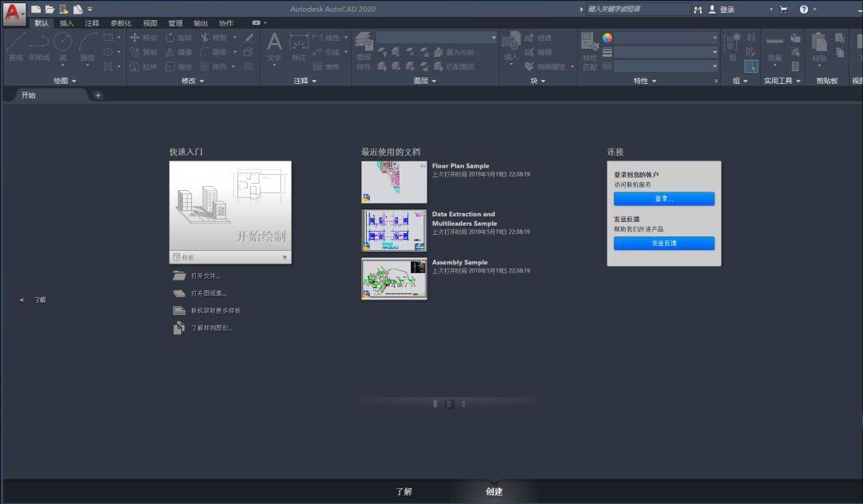Click the object color wheel swatch
Screen dimensions: 863x504
(x=607, y=38)
